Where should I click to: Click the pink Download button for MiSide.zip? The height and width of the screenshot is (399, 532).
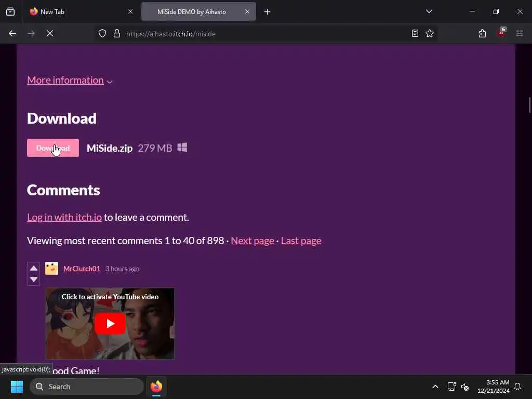53,148
